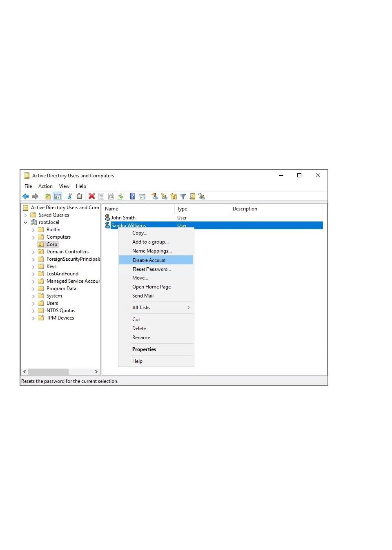Click the Corp organizational unit folder icon
Screen dimensions: 392x550
coord(41,244)
